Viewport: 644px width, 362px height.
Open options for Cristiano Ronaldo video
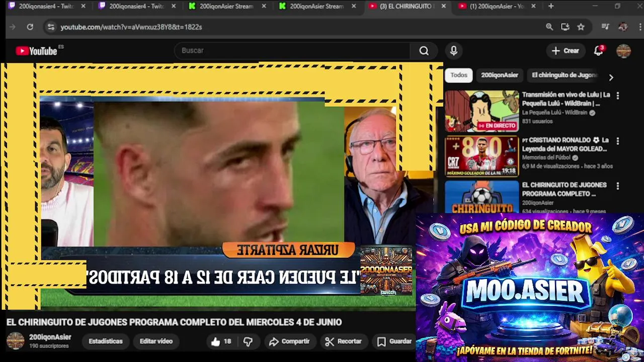(618, 141)
